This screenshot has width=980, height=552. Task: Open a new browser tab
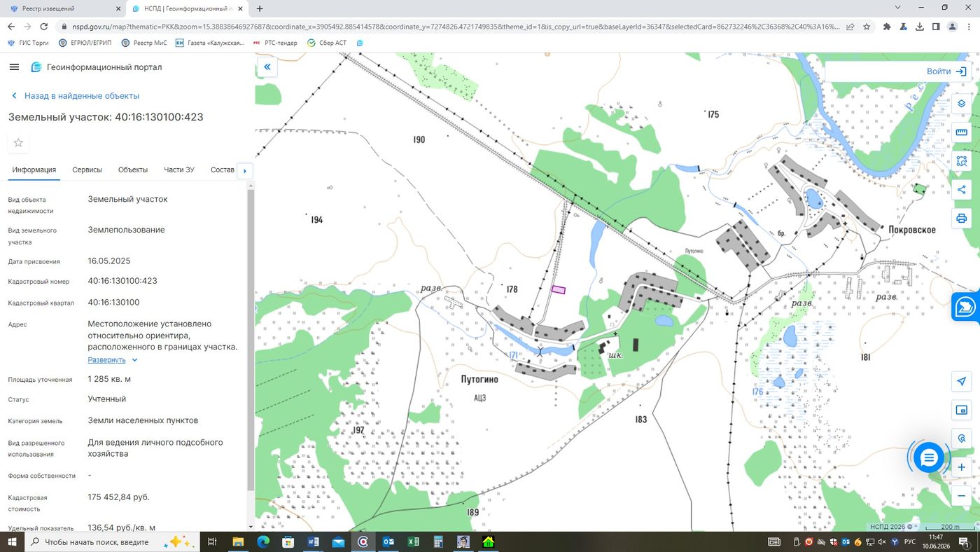[x=260, y=8]
